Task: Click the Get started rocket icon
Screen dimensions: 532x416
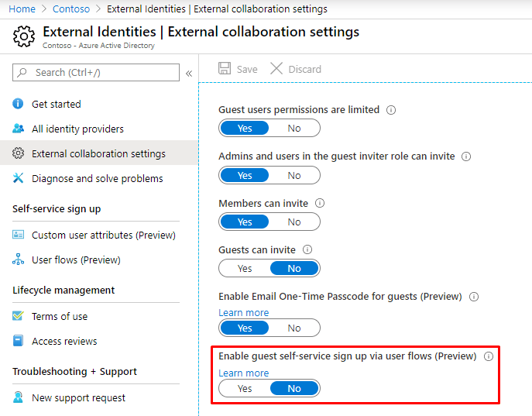Action: (x=19, y=104)
